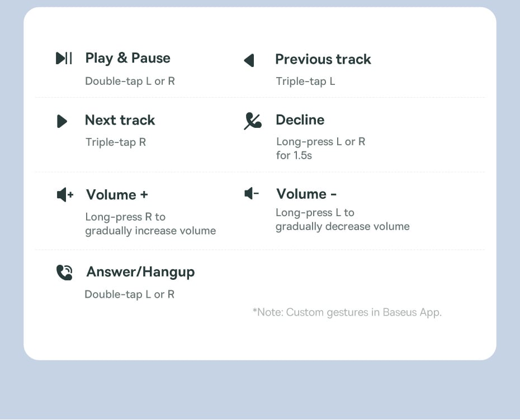Click the Next track arrow icon
The height and width of the screenshot is (420, 520).
click(x=62, y=121)
